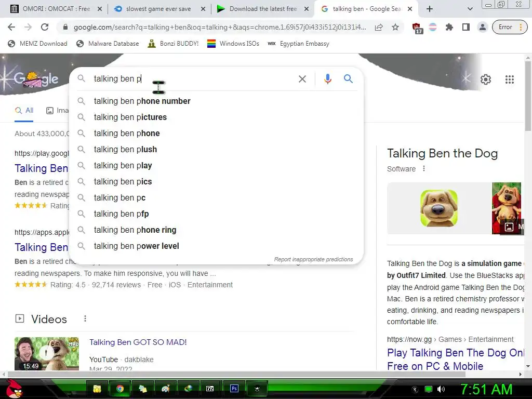The height and width of the screenshot is (399, 532).
Task: Open more options next to Videos heading
Action: click(85, 318)
